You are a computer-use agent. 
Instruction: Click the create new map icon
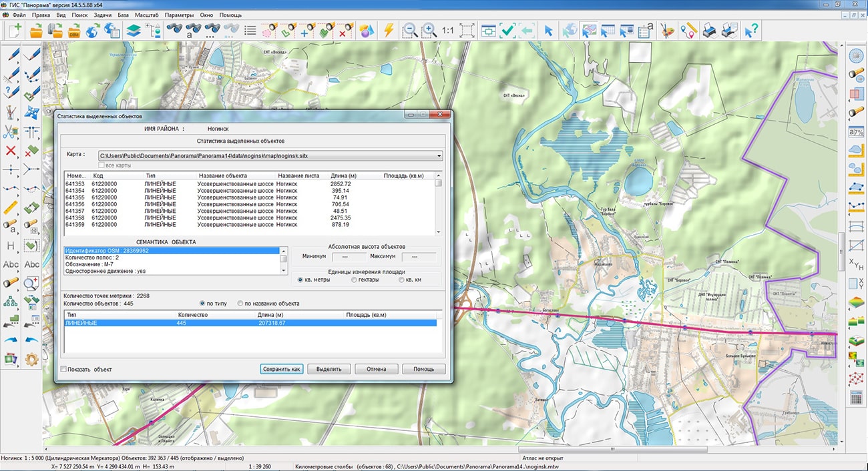click(15, 30)
